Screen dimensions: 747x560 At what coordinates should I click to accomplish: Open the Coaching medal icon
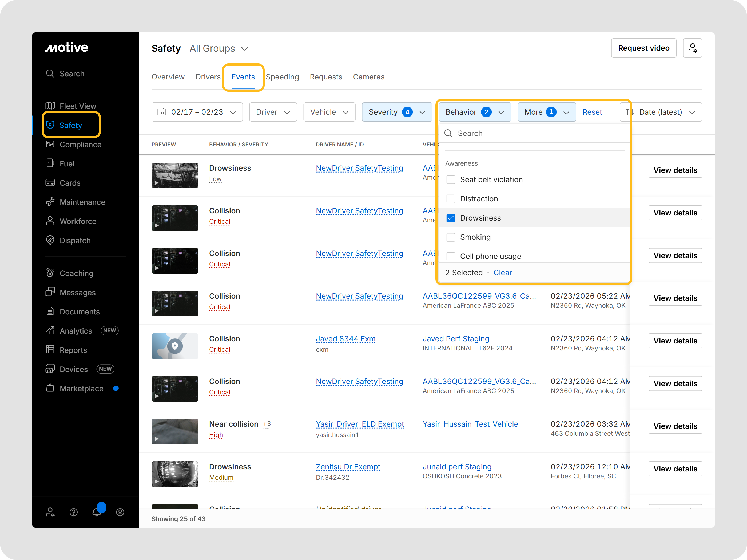click(x=50, y=273)
